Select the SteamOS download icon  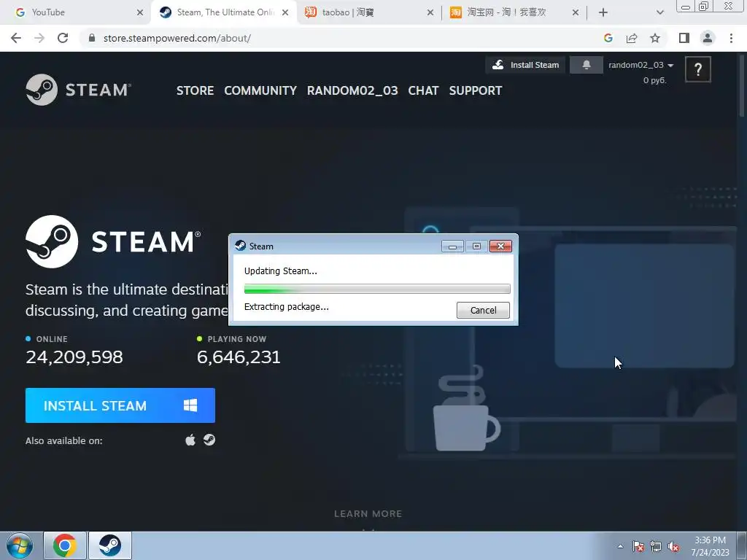point(209,440)
